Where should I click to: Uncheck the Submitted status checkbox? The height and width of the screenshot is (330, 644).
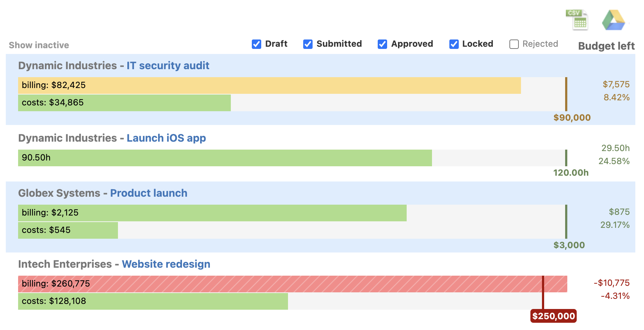[308, 44]
